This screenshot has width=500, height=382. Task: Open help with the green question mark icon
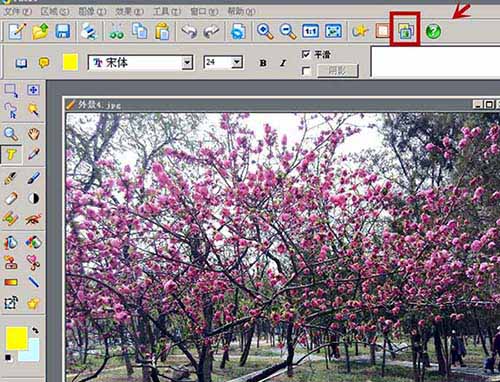433,31
